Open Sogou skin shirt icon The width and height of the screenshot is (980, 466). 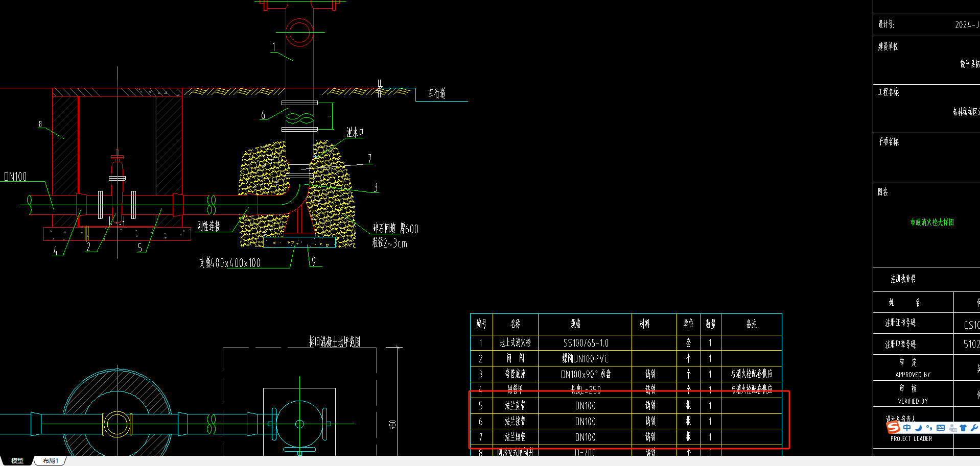[963, 428]
